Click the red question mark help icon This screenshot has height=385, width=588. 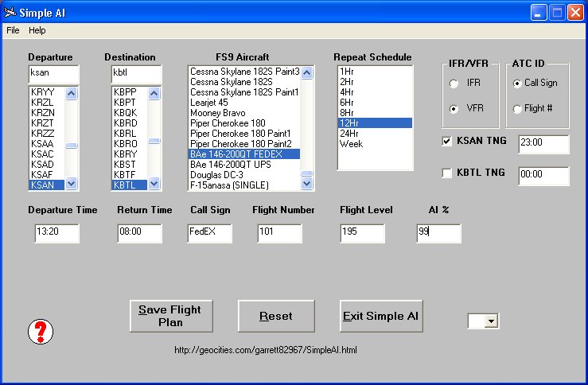pos(41,331)
